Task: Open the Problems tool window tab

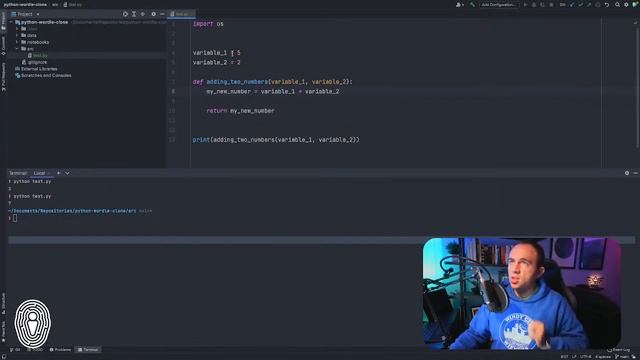Action: point(60,350)
